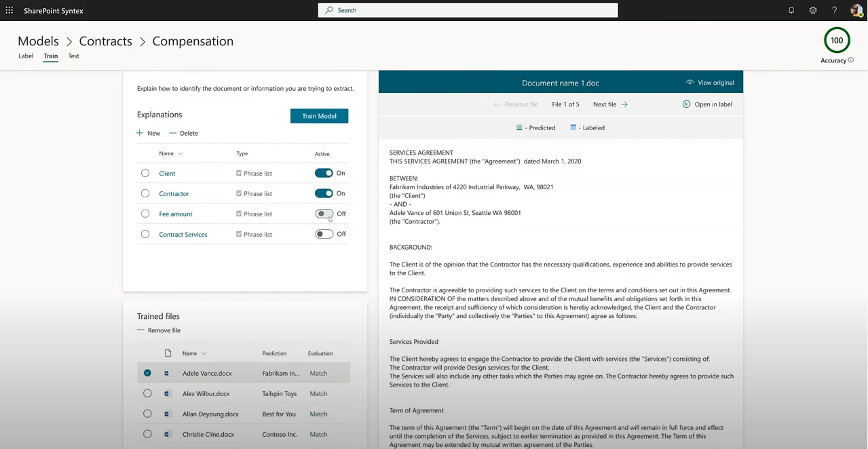Click into the Search box
This screenshot has width=868, height=449.
[468, 10]
